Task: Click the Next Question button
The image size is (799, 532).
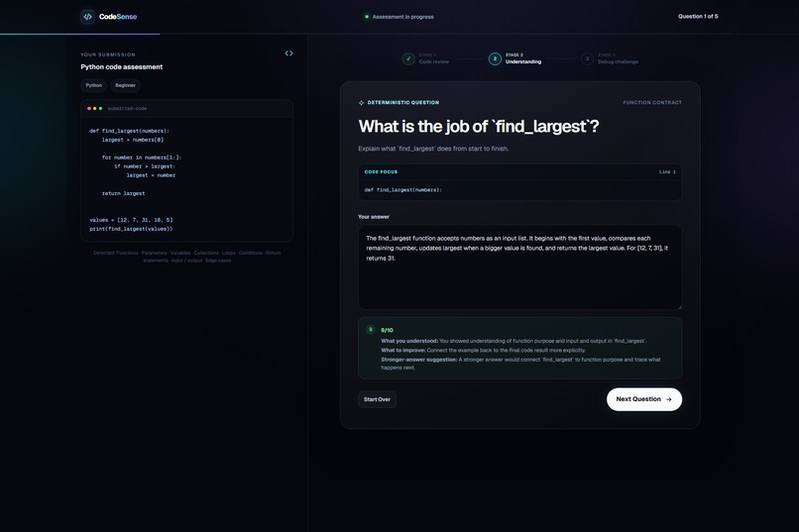Action: tap(644, 399)
